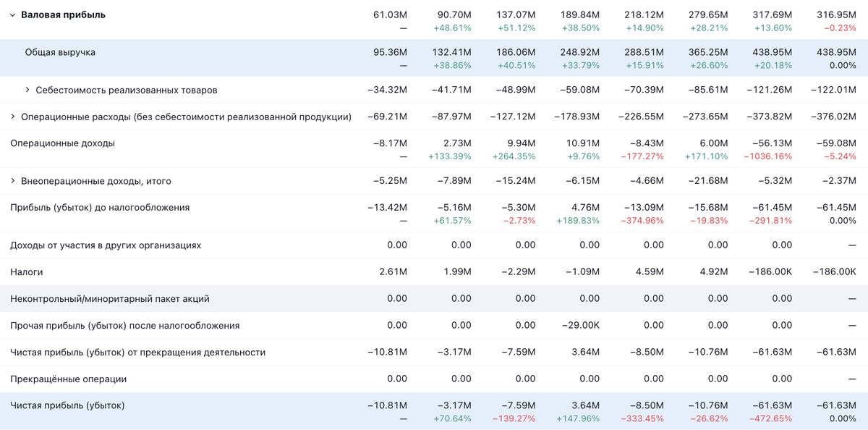Image resolution: width=868 pixels, height=430 pixels.
Task: Select the Налоги row label
Action: (x=27, y=272)
